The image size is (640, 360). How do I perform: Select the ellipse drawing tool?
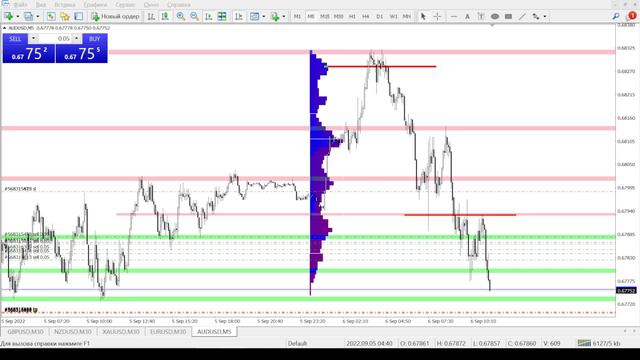coord(495,16)
